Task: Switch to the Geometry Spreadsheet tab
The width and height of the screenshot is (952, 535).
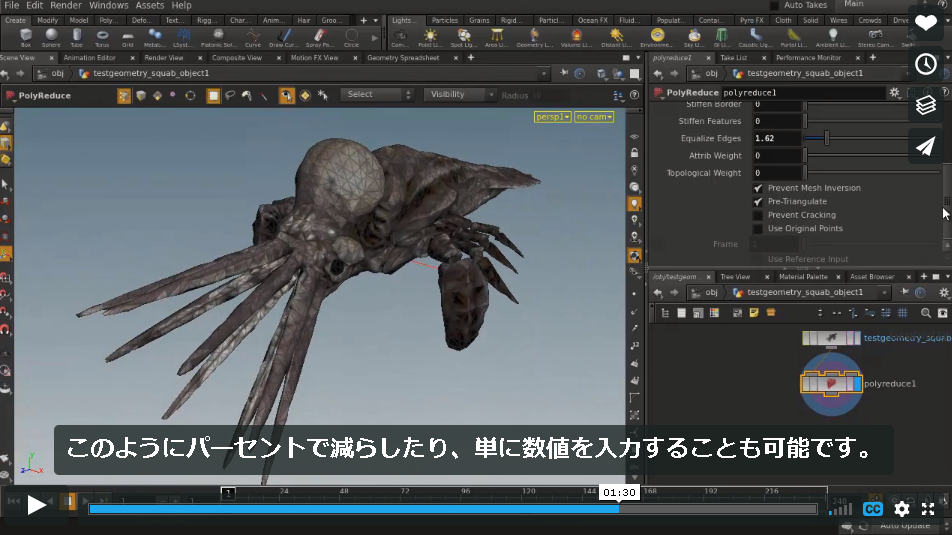Action: [403, 58]
